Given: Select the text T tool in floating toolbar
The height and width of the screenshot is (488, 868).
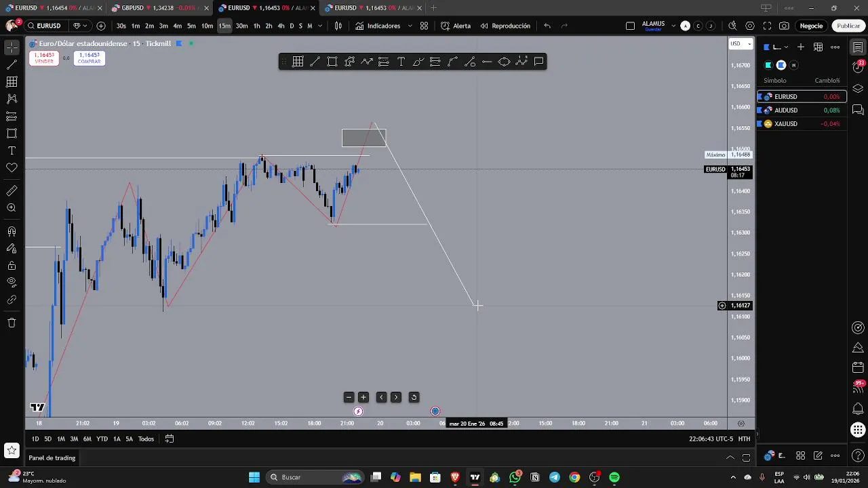Looking at the screenshot, I should 401,62.
